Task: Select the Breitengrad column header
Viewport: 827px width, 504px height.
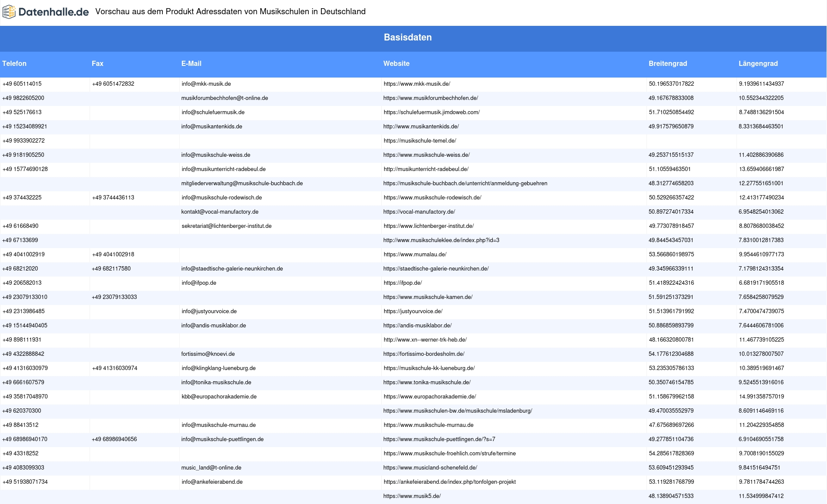Action: point(668,63)
